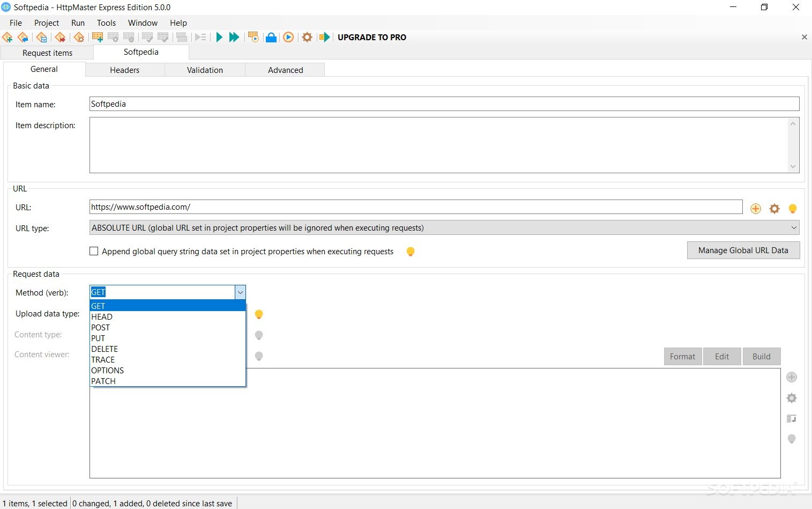
Task: Click the Item name input field
Action: [x=444, y=104]
